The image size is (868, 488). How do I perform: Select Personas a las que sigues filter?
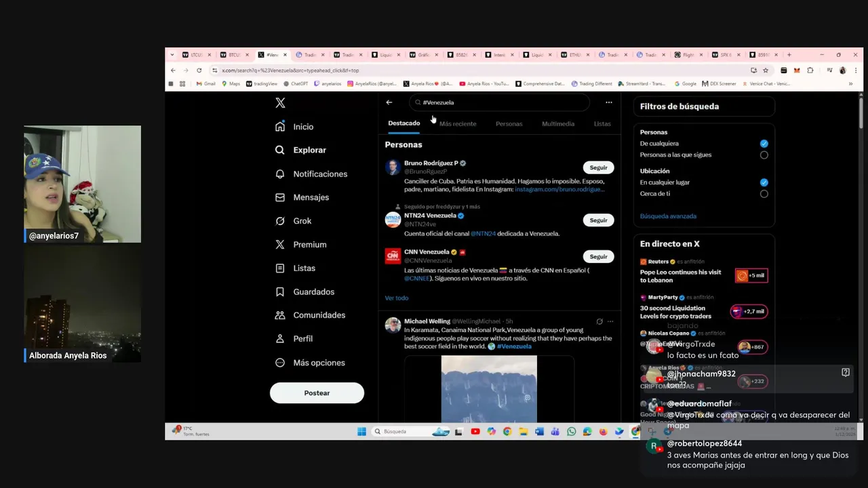pyautogui.click(x=764, y=155)
